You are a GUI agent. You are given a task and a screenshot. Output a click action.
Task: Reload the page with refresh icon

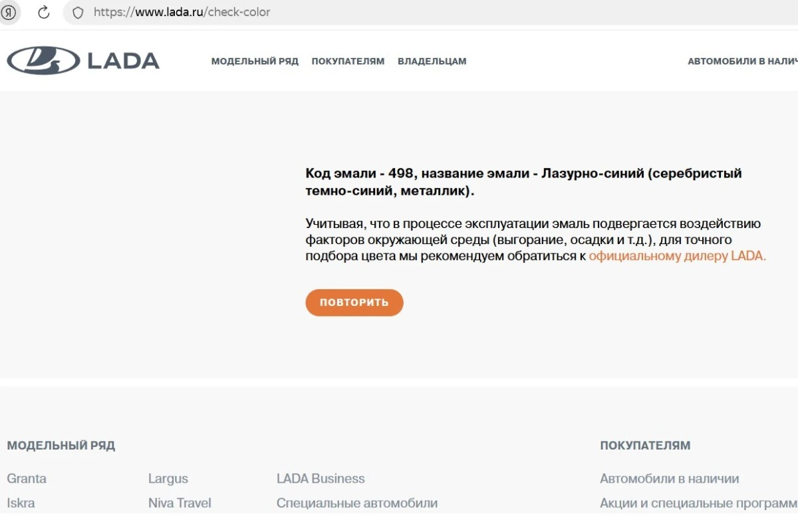[44, 12]
